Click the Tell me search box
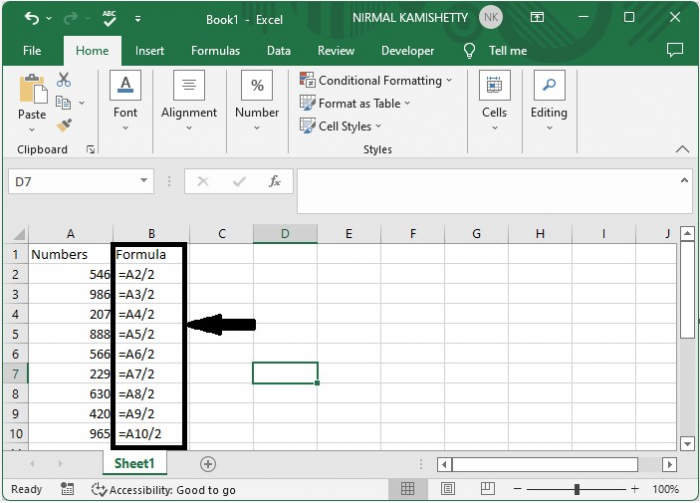 click(508, 51)
